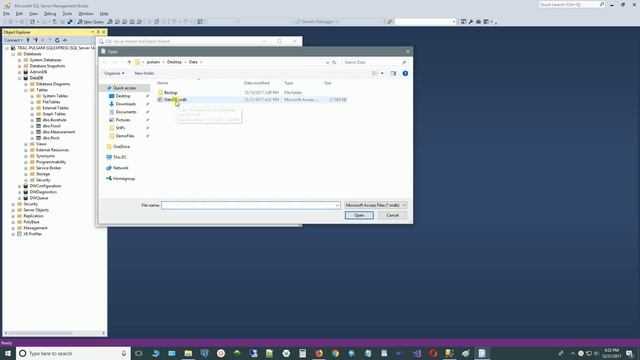Expand the dbo.Borehole table node
Screen dimensions: 640x360
click(x=32, y=120)
